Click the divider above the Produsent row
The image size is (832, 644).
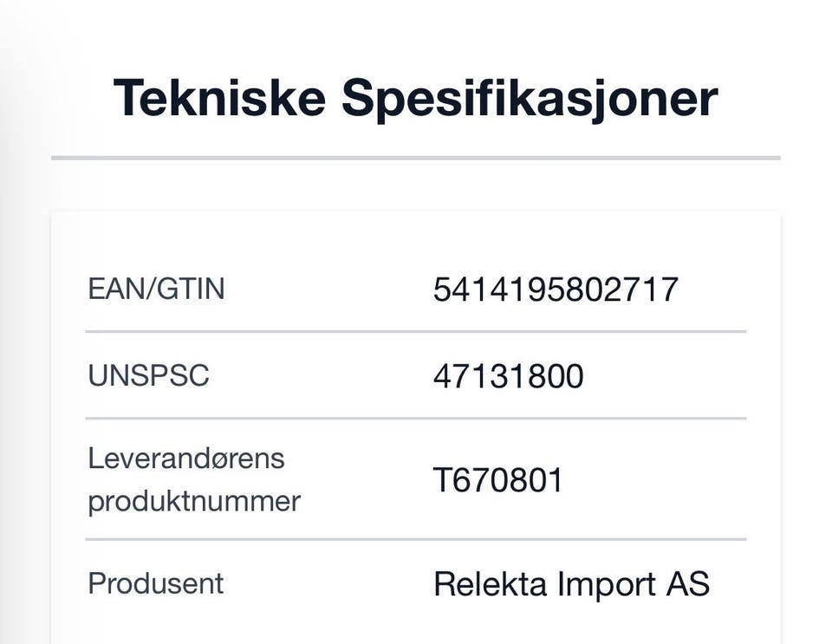pos(415,539)
